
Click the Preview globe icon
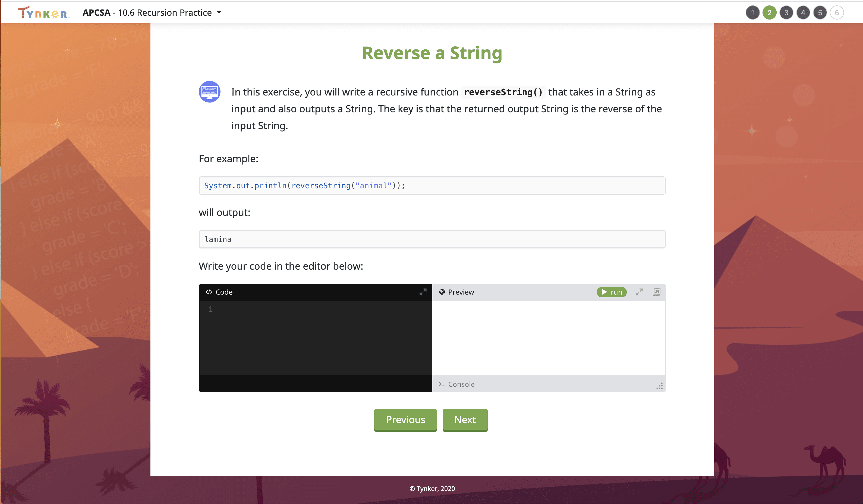tap(442, 292)
